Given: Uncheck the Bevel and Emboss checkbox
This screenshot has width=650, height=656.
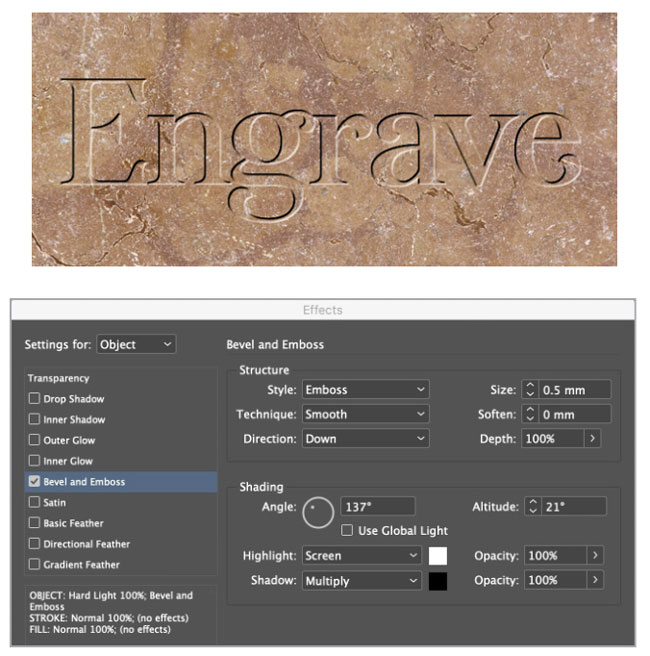Looking at the screenshot, I should coord(34,482).
